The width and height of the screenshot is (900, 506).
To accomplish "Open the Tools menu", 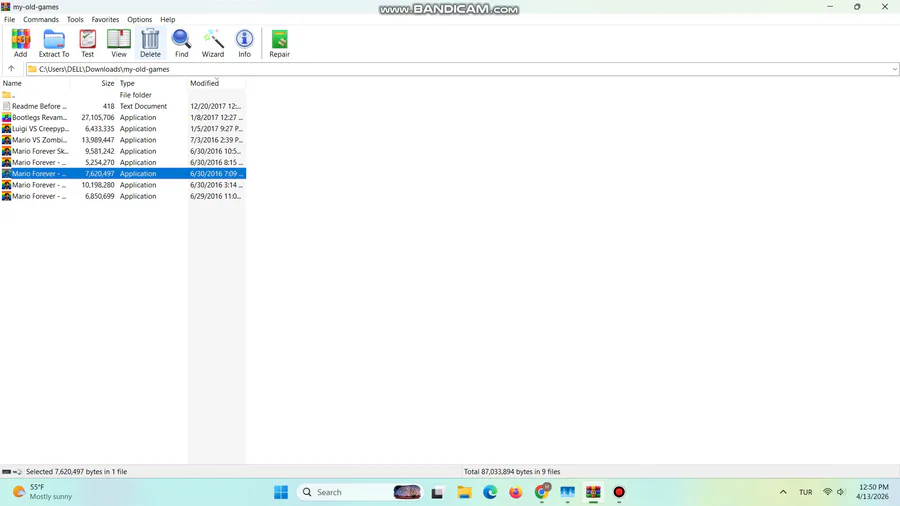I will click(75, 20).
